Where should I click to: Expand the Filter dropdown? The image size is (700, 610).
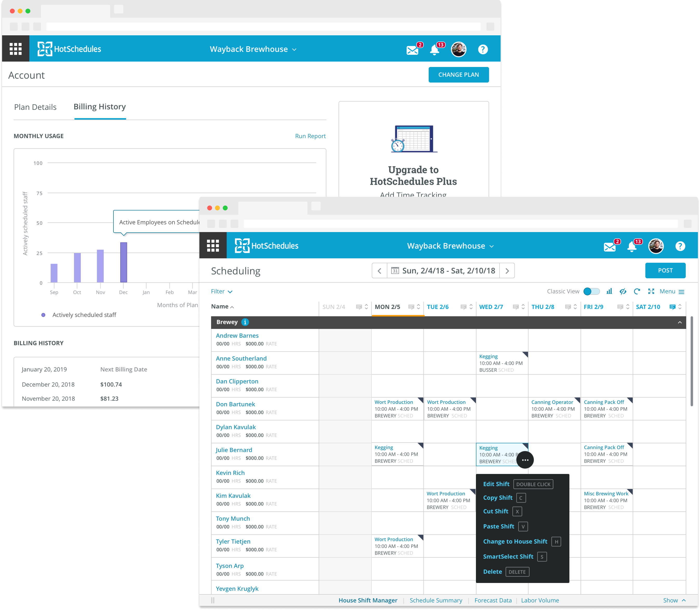pos(222,292)
